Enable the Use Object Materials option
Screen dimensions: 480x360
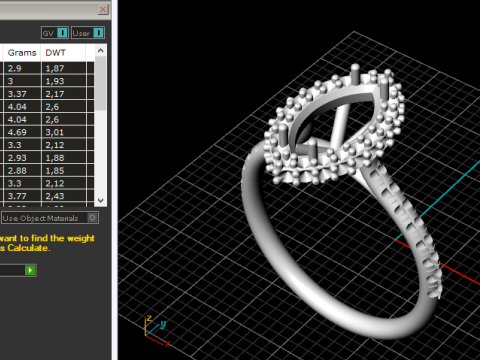(x=92, y=218)
